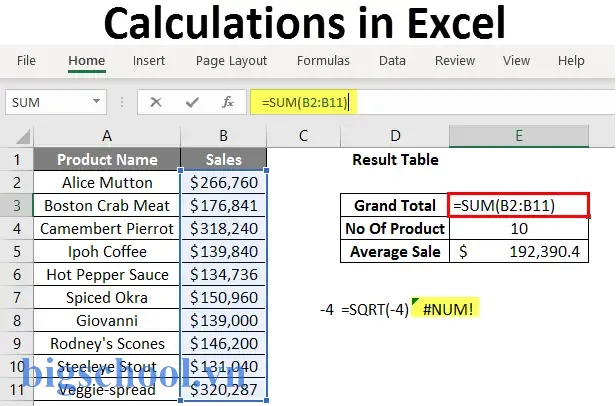This screenshot has width=616, height=406.
Task: Click the $139,000 sales cell
Action: click(x=224, y=320)
